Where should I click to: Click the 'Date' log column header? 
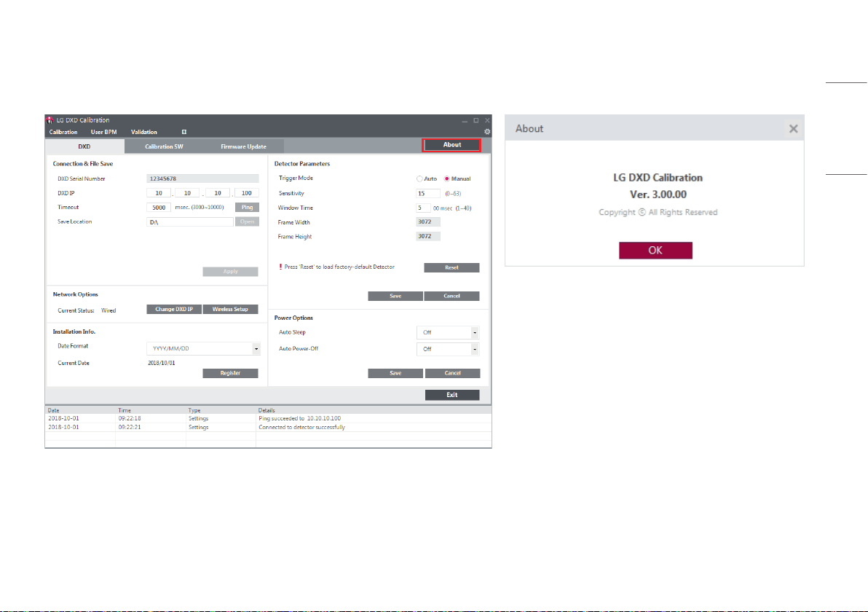pos(54,410)
